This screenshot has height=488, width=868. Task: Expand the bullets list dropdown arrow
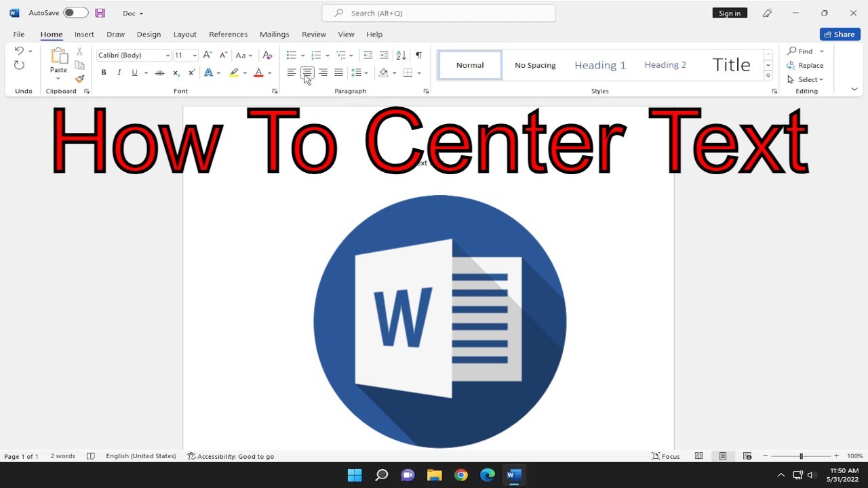pyautogui.click(x=302, y=56)
